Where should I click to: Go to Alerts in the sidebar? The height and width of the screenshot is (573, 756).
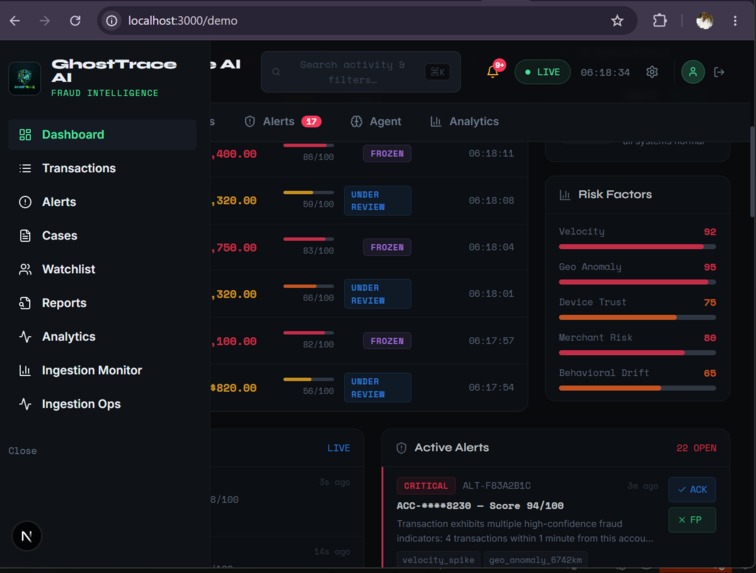click(x=102, y=202)
